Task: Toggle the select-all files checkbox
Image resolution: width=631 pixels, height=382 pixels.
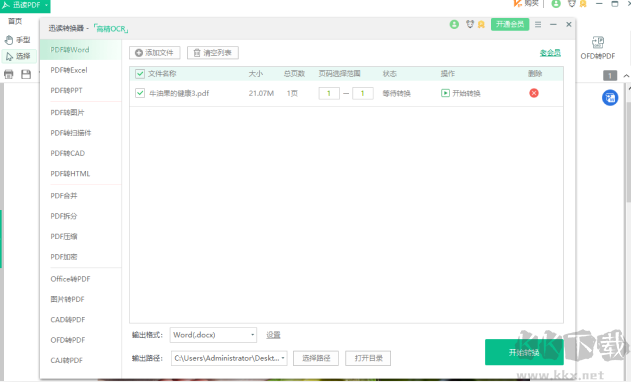Action: point(140,74)
